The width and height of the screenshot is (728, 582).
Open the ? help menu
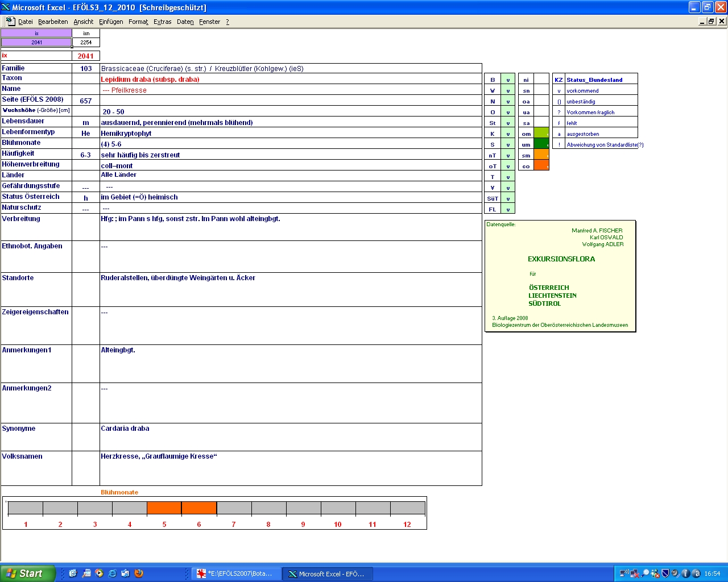[x=227, y=22]
